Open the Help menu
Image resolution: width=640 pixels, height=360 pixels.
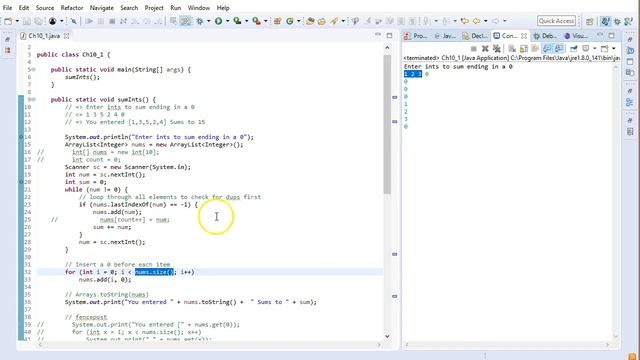(x=223, y=8)
